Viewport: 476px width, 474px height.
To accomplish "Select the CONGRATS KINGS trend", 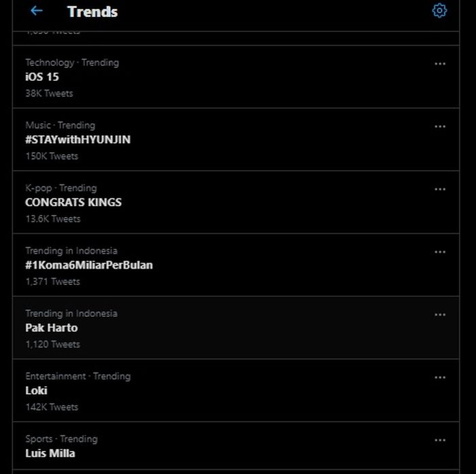I will [73, 202].
